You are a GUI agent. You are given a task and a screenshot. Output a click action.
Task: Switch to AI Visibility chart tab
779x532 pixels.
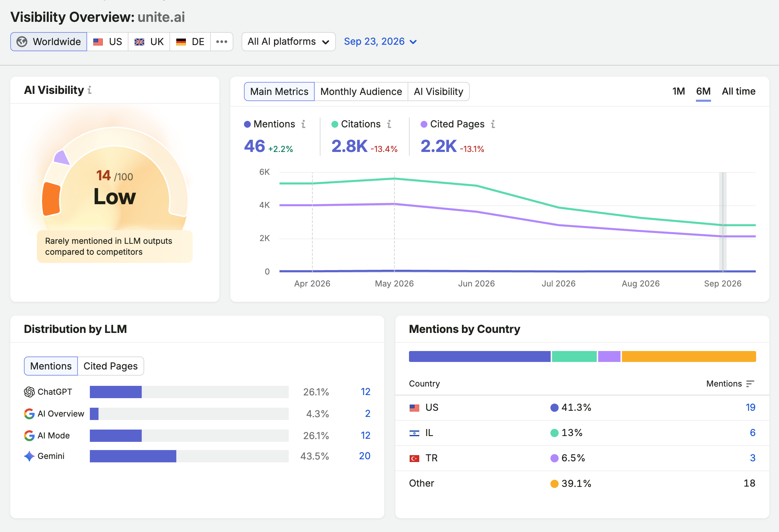pos(439,92)
